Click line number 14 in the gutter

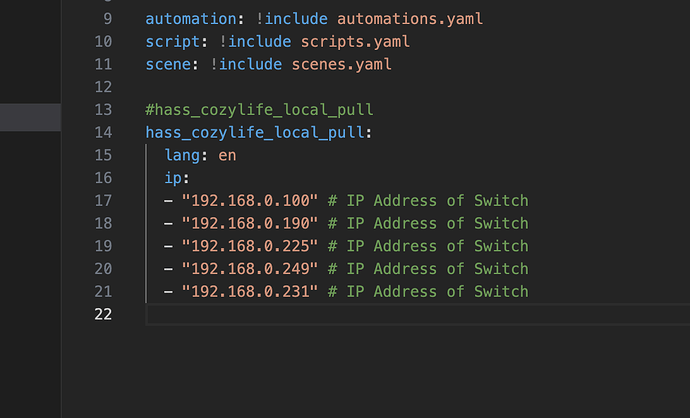coord(103,133)
